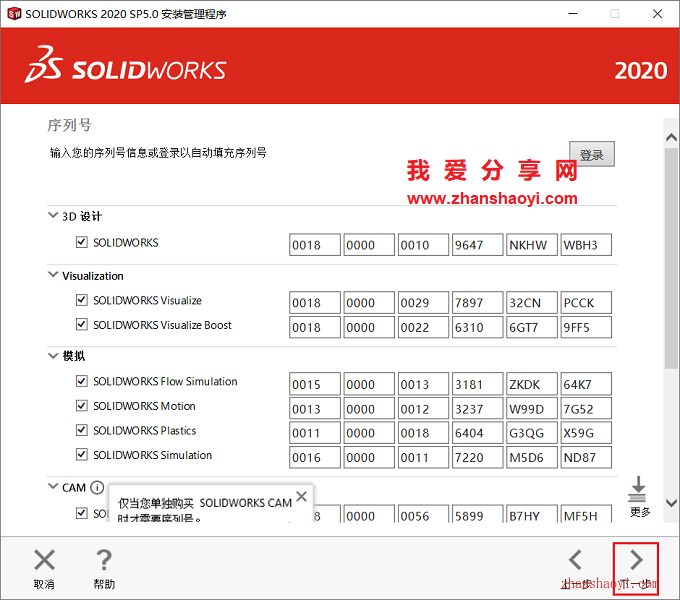680x600 pixels.
Task: Click Visualize serial field containing 32CN
Action: [532, 303]
